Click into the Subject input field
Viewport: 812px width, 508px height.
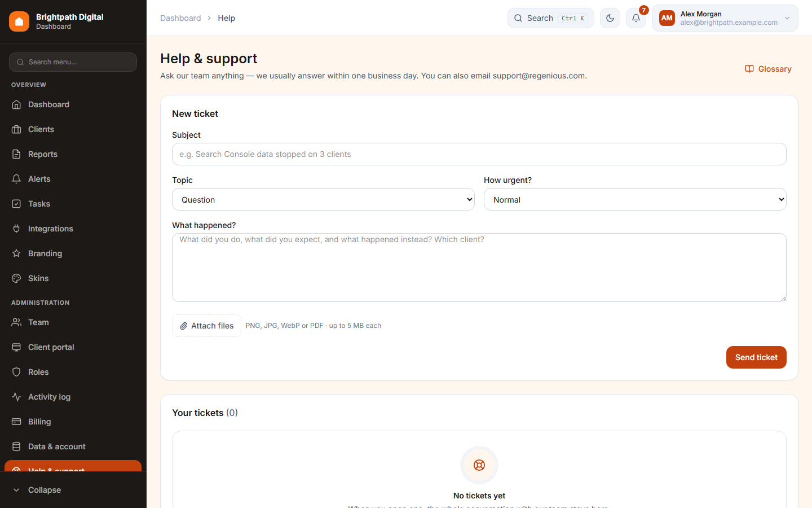(x=479, y=154)
